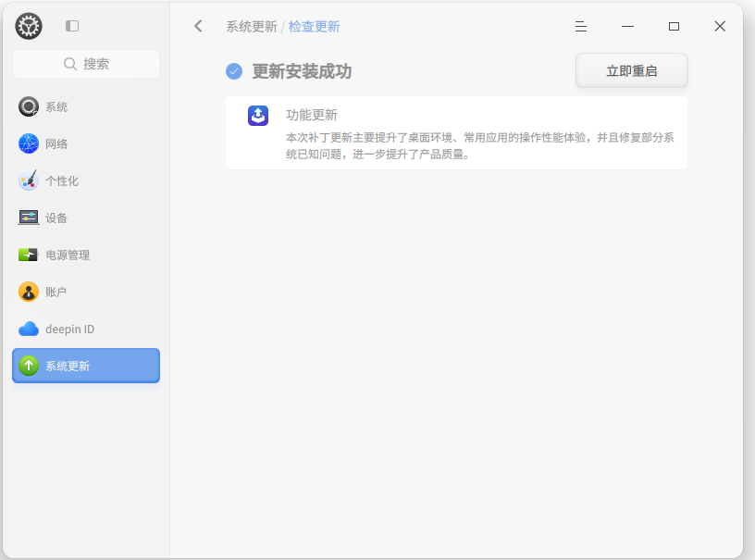Click the 更新安装成功 heading text
755x560 pixels.
click(x=302, y=71)
